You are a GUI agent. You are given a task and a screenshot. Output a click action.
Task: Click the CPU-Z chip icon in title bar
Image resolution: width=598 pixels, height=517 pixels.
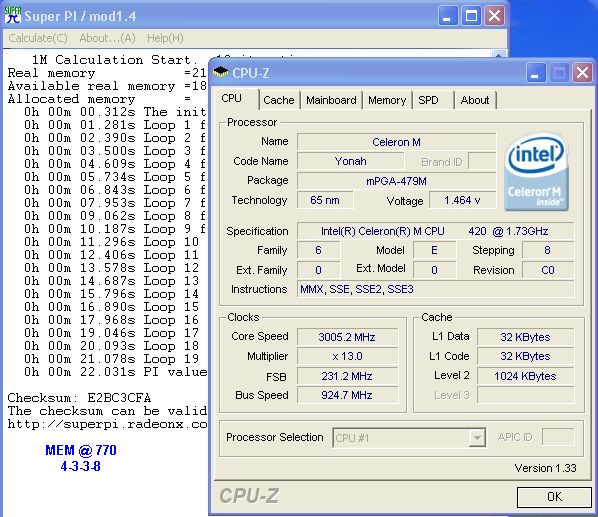[221, 72]
